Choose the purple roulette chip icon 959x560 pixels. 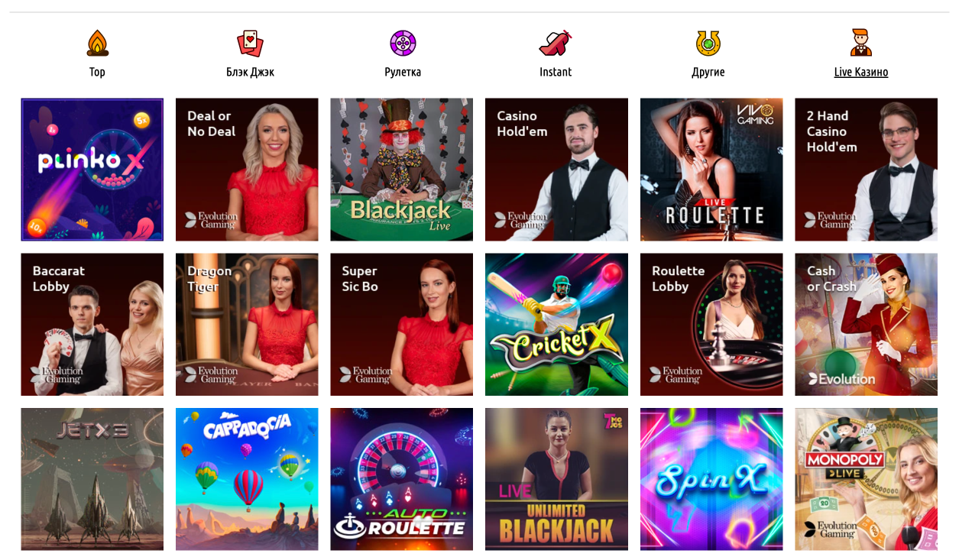[403, 43]
